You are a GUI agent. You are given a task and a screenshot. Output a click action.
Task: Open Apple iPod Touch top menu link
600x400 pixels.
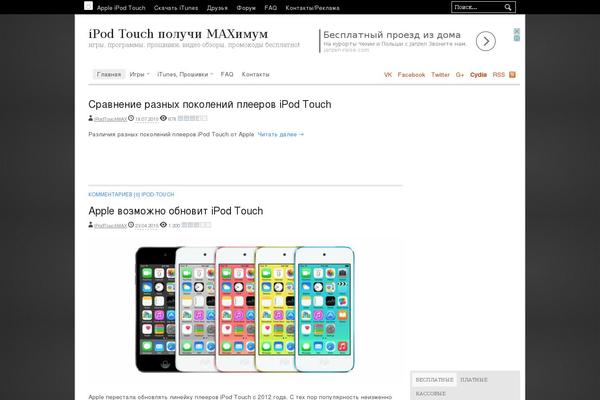[x=121, y=8]
